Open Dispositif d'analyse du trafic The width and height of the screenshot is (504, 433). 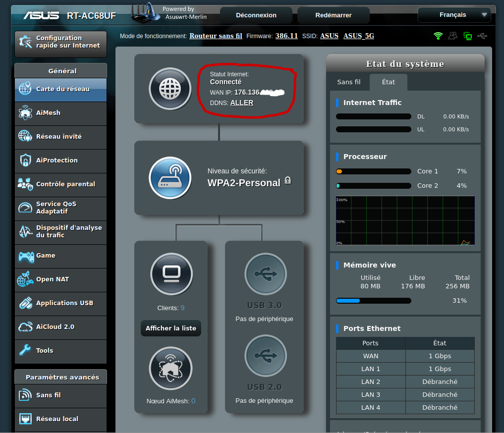click(61, 232)
